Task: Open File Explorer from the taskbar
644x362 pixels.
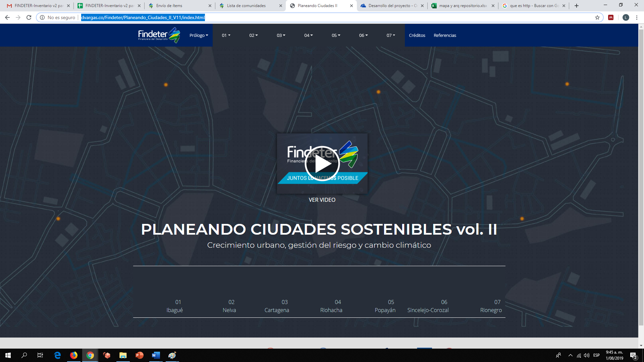Action: tap(123, 355)
